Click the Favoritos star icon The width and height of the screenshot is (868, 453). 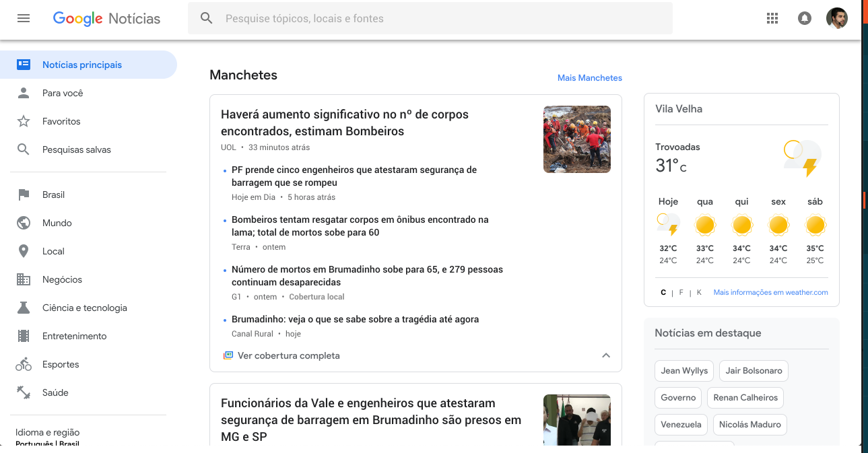[x=24, y=121]
